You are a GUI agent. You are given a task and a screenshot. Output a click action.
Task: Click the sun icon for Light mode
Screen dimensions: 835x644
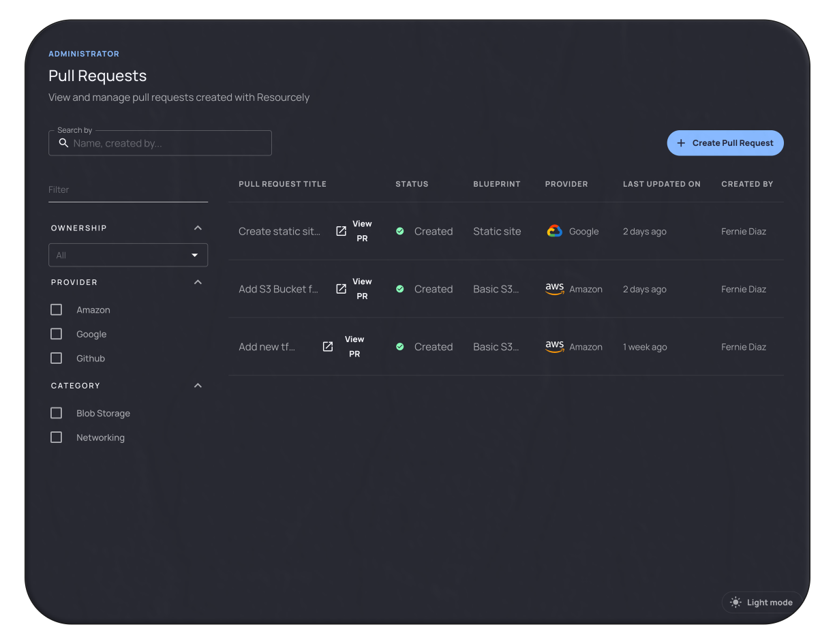click(x=735, y=602)
